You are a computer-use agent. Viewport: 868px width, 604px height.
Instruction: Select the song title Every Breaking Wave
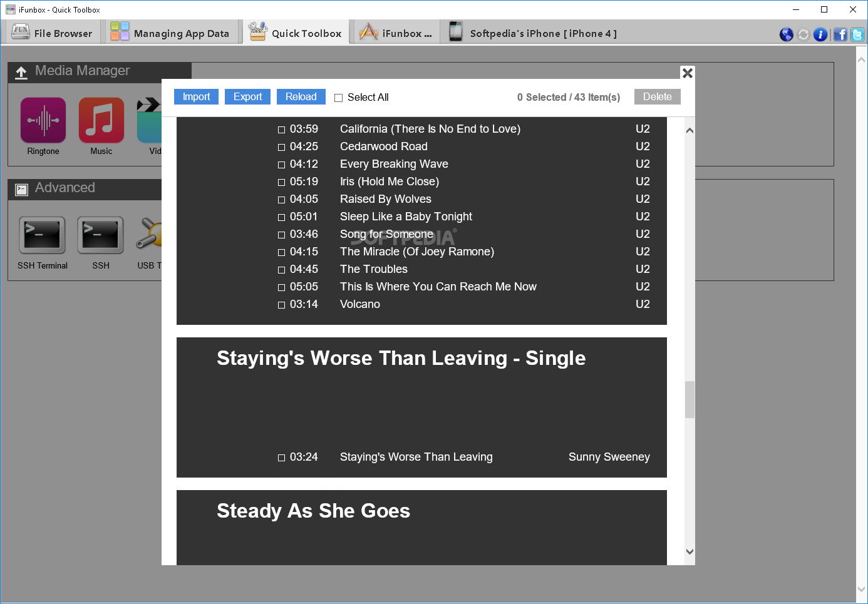[x=394, y=164]
